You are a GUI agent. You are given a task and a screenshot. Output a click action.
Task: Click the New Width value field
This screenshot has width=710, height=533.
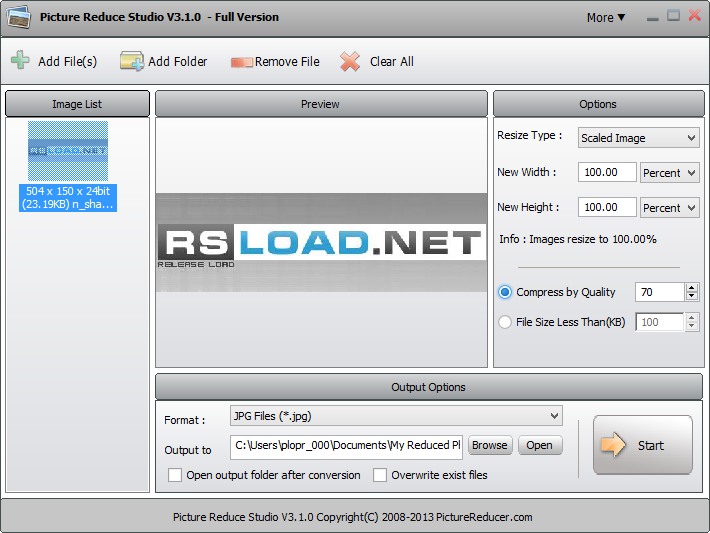coord(607,172)
